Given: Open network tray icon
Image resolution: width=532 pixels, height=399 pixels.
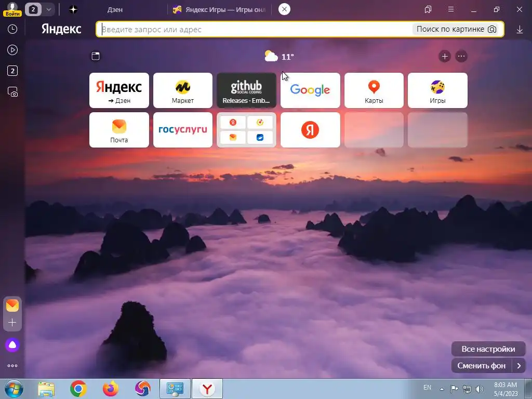Looking at the screenshot, I should 467,389.
